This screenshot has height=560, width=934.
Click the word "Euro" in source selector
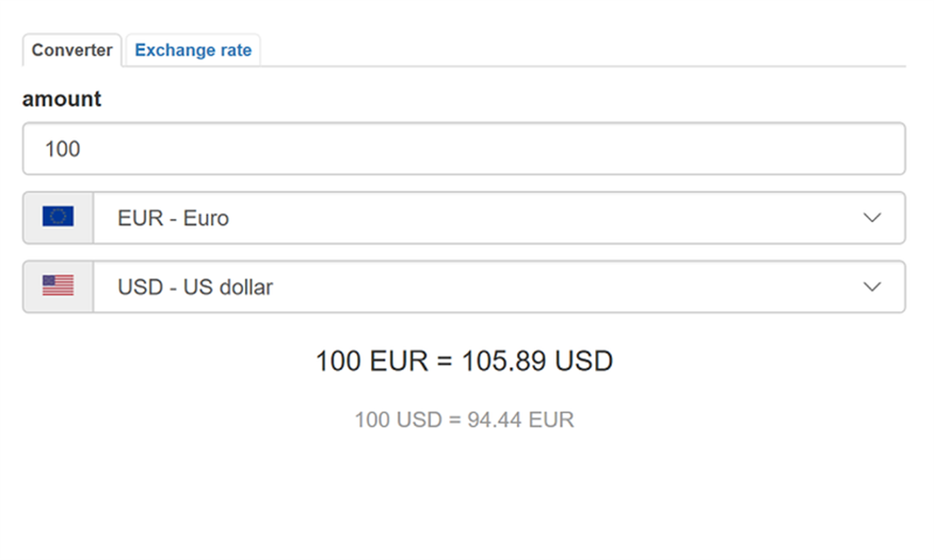tap(205, 218)
